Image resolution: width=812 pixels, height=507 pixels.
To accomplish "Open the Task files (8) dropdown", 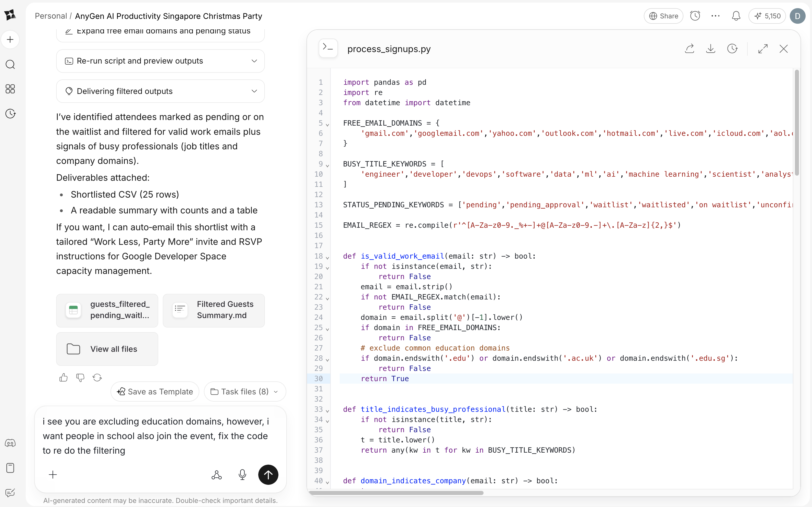I will coord(245,392).
